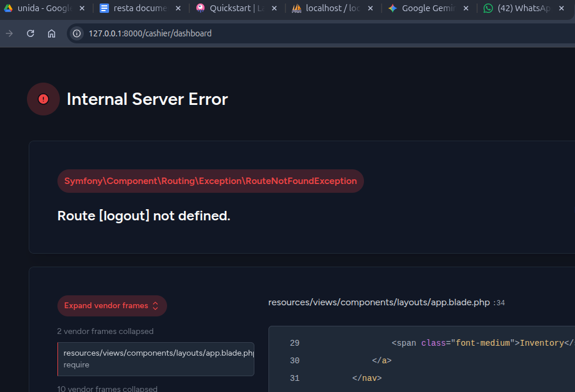
Task: Open the Quickstart Laravel tab
Action: pyautogui.click(x=233, y=9)
